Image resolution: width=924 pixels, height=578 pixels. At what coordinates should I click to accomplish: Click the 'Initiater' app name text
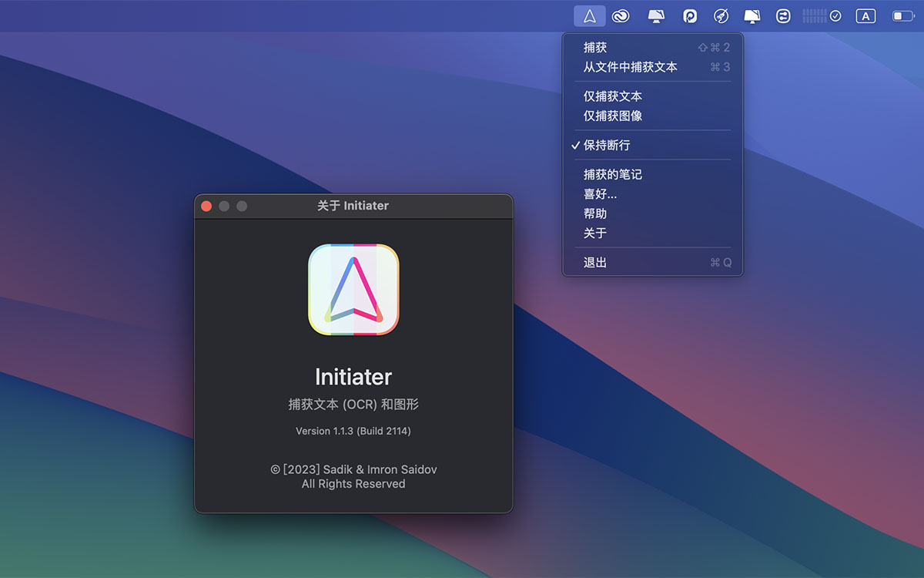pos(353,377)
